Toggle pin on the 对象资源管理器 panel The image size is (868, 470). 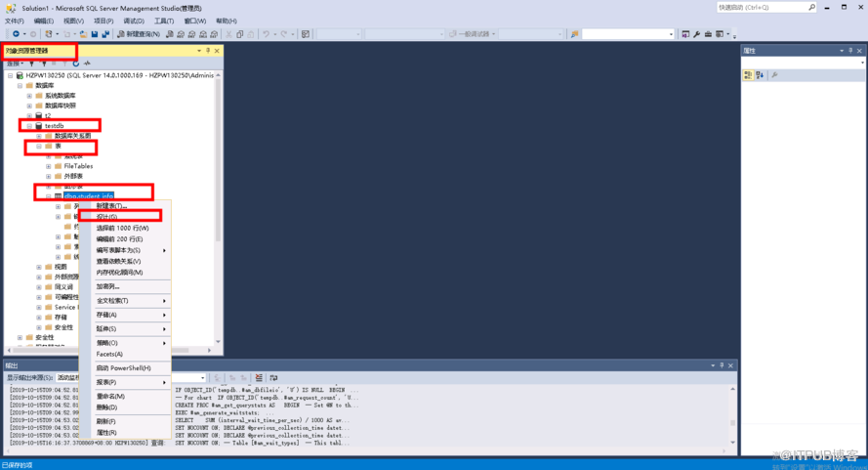207,50
